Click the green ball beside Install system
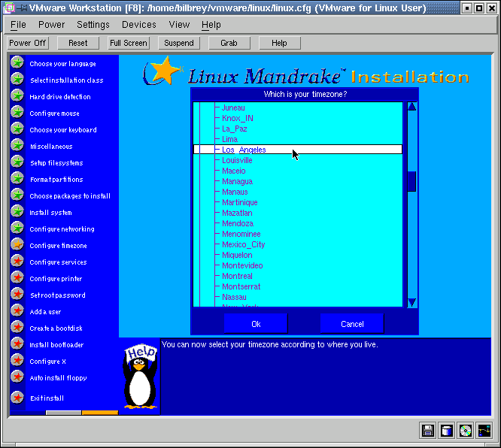This screenshot has width=501, height=448. (17, 212)
